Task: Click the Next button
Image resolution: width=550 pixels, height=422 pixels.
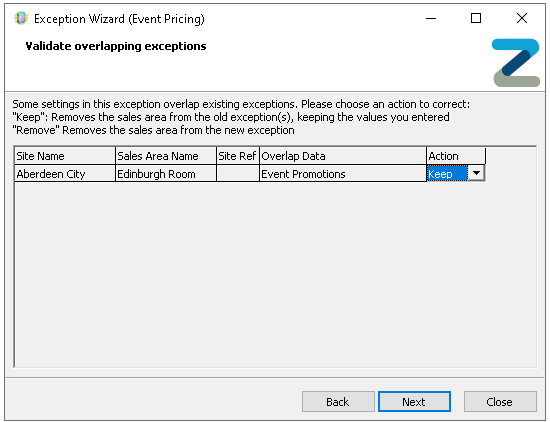Action: click(x=414, y=401)
